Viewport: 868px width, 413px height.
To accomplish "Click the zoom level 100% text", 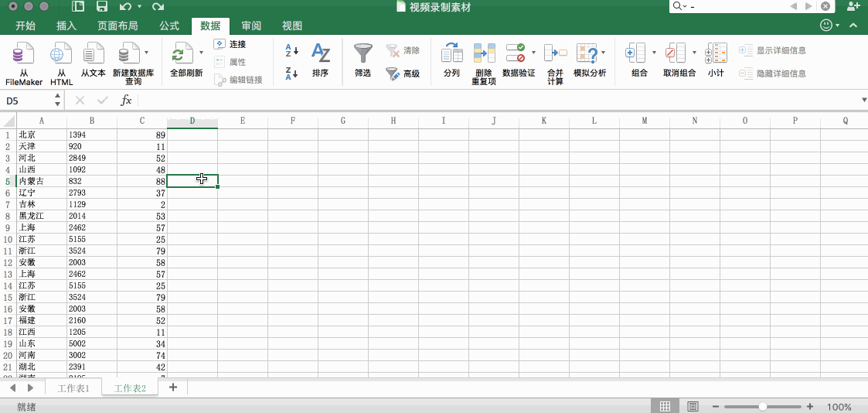I will [x=839, y=407].
